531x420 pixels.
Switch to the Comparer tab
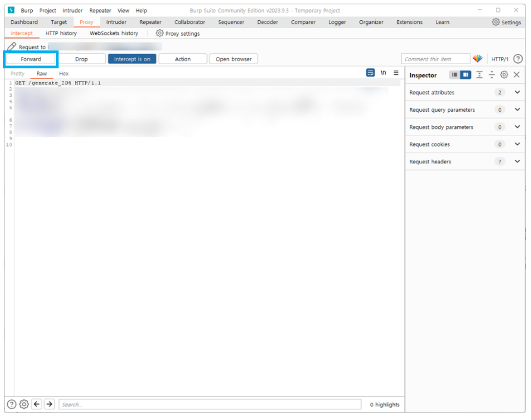303,22
